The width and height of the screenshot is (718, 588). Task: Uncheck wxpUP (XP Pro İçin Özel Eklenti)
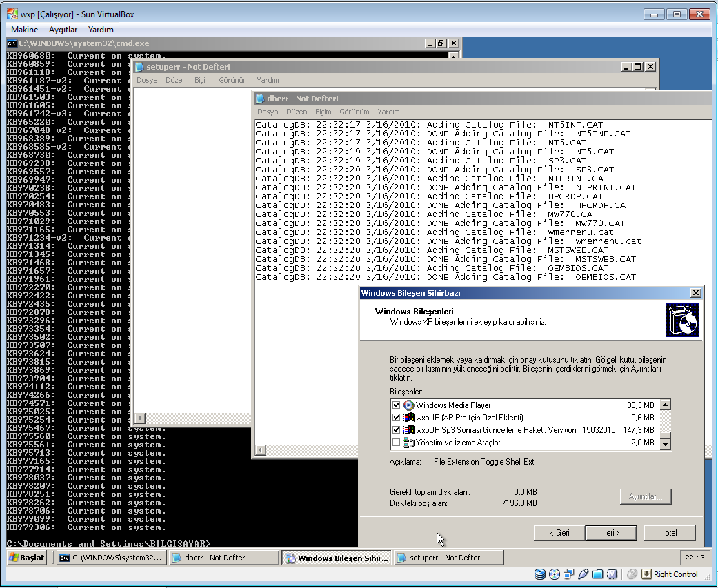pyautogui.click(x=396, y=417)
